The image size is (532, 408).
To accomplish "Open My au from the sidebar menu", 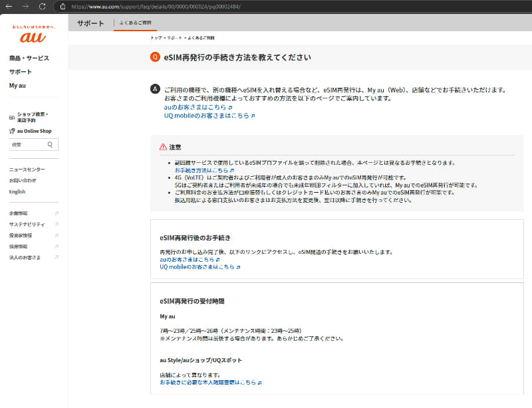I will point(17,85).
